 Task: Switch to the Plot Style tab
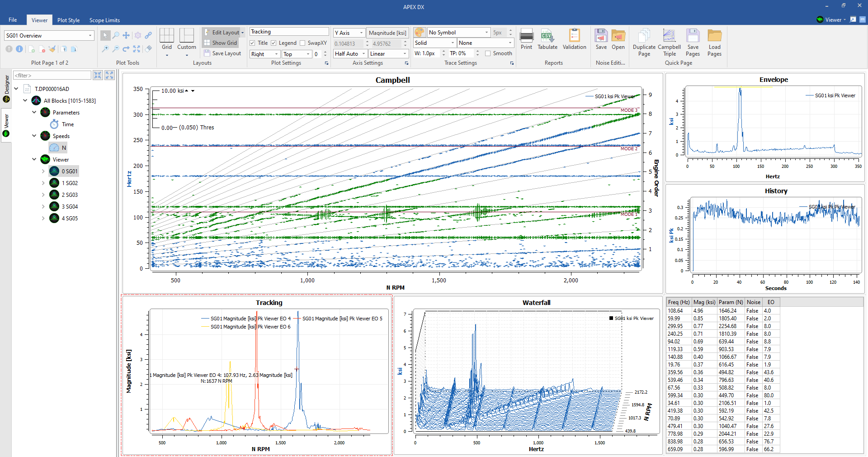68,20
